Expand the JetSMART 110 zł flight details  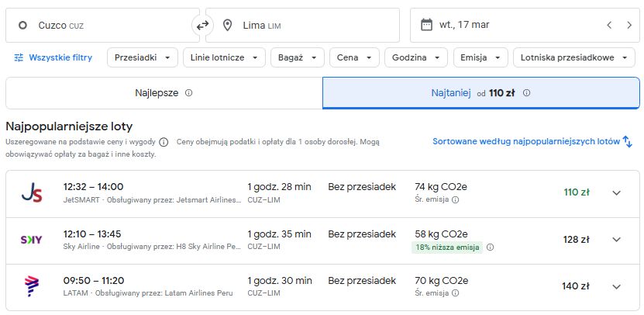616,193
